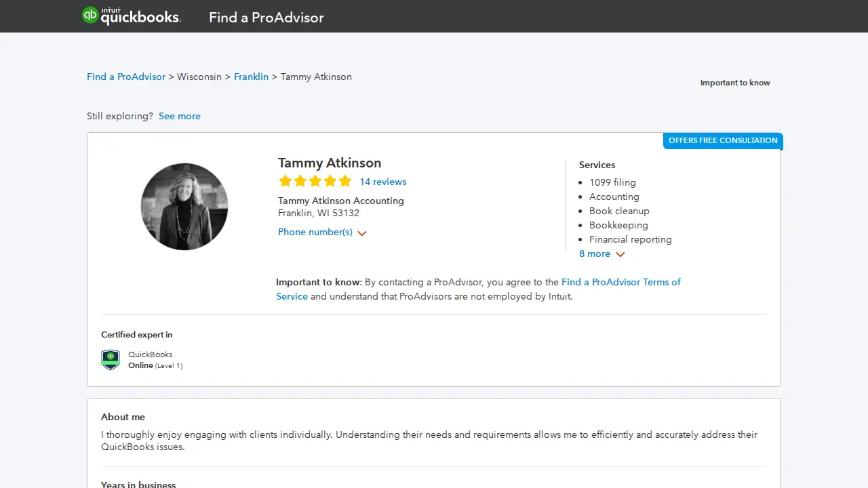Click the Offers Free Consultation badge

click(723, 141)
